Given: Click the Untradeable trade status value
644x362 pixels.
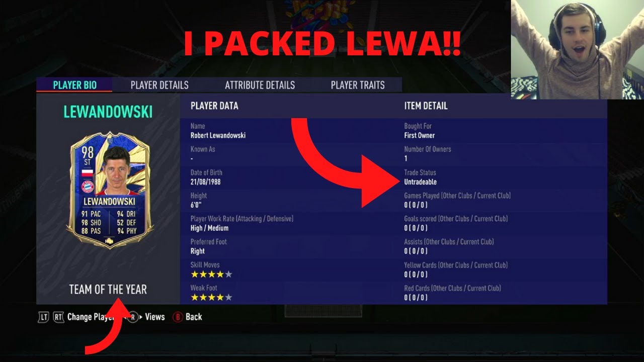Looking at the screenshot, I should (x=420, y=182).
